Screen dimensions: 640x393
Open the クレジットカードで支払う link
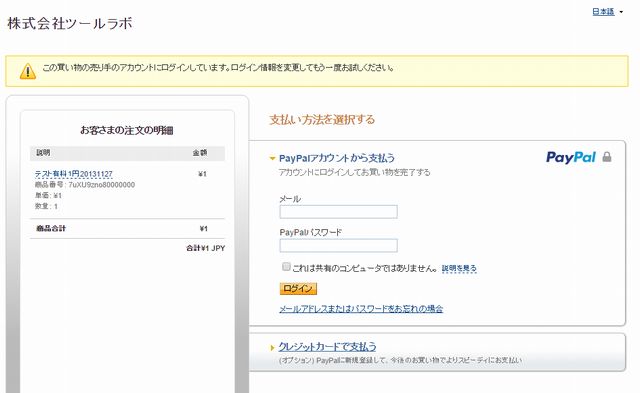(x=327, y=346)
